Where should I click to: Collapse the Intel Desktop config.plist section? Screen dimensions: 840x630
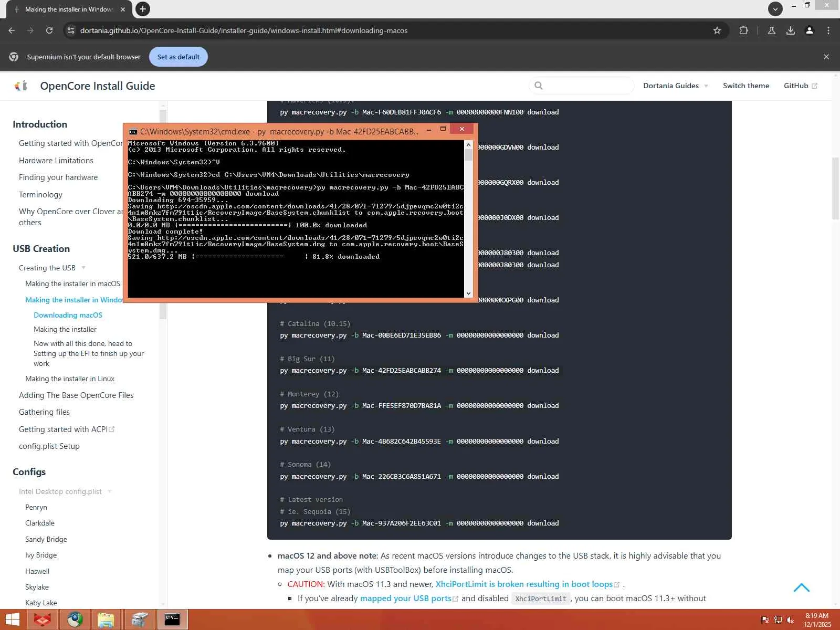tap(65, 491)
